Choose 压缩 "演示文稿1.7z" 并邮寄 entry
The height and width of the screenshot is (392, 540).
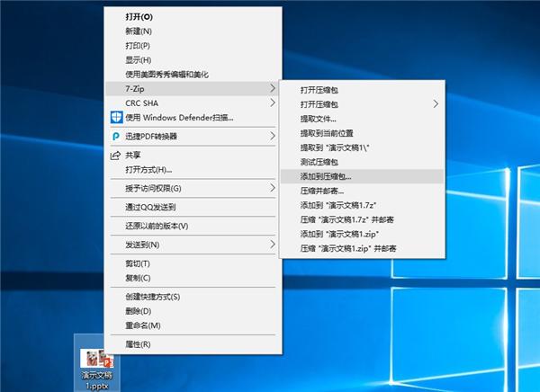click(x=362, y=219)
